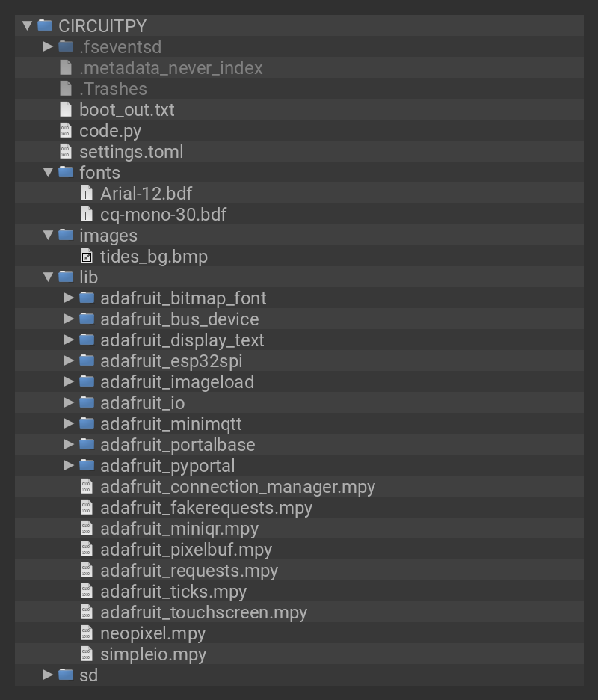Click the neopixel.mpy file icon

click(x=87, y=633)
